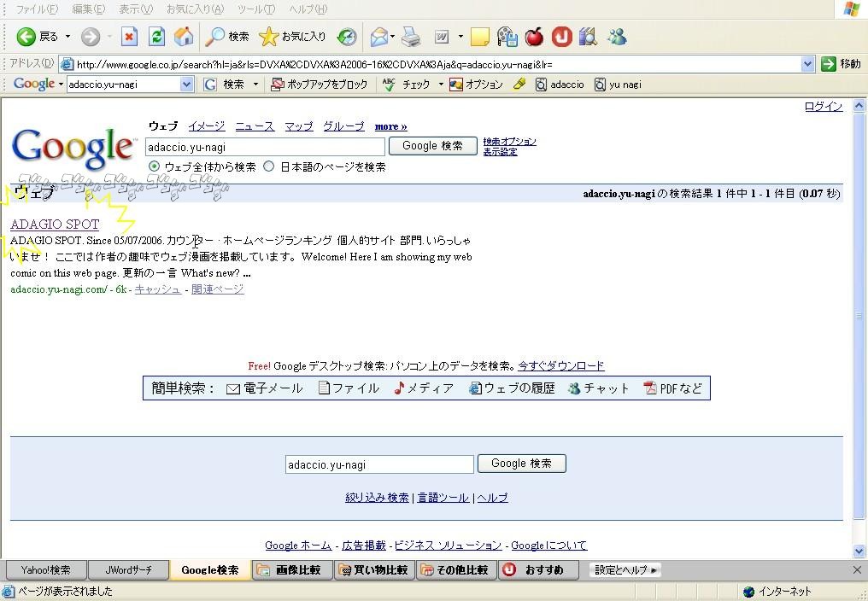This screenshot has width=868, height=601.
Task: Click the grey Forward arrow button
Action: [x=91, y=37]
